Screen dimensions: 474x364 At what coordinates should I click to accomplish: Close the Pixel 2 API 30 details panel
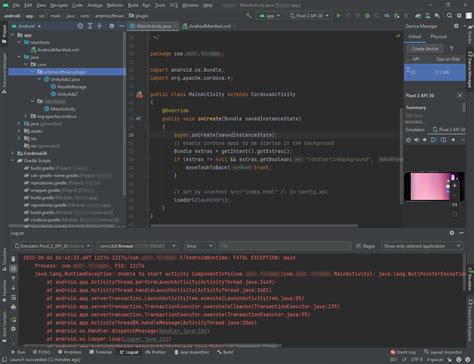(x=460, y=95)
